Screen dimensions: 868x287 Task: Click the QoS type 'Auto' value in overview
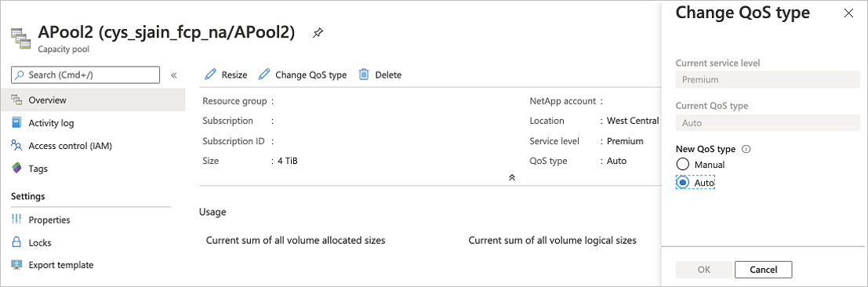pos(616,162)
